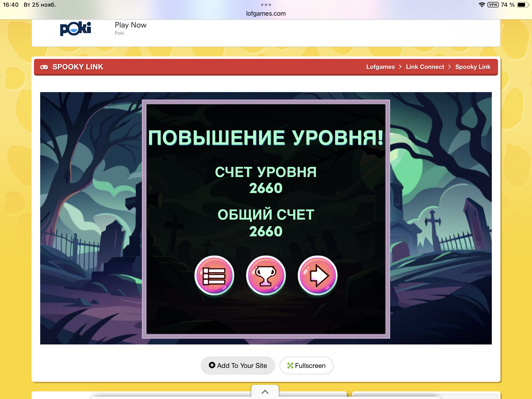The width and height of the screenshot is (532, 399).
Task: Expand the bottom panel with up chevron
Action: click(x=265, y=392)
